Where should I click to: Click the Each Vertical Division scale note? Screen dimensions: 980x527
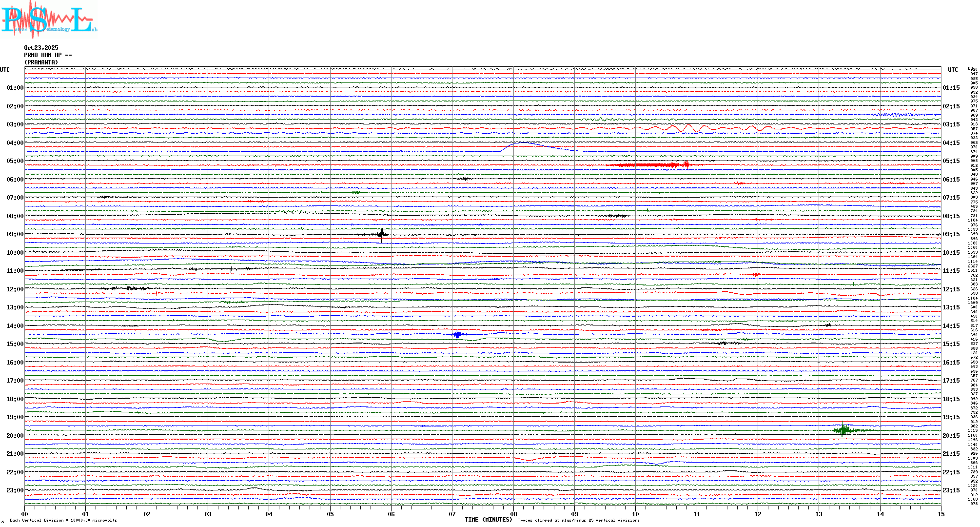63,521
